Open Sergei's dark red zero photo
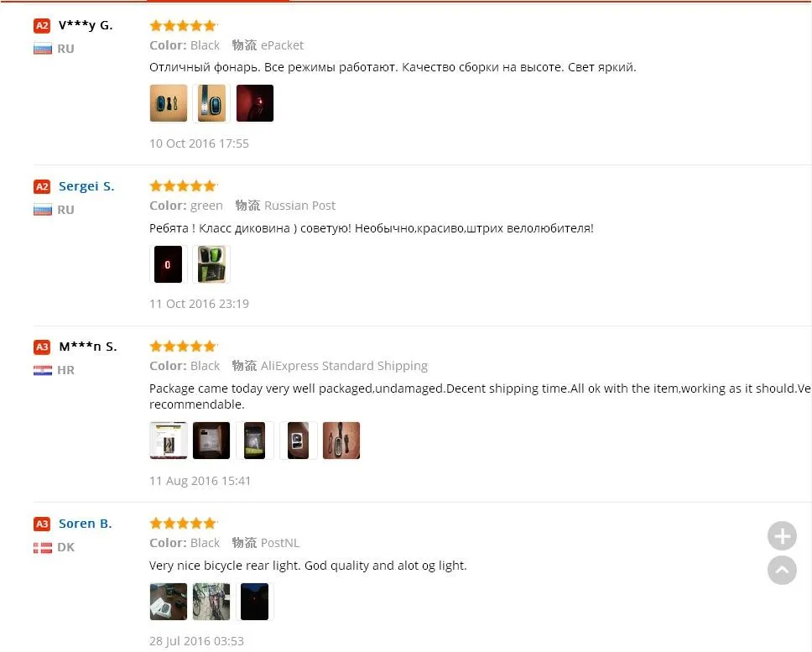 [169, 264]
